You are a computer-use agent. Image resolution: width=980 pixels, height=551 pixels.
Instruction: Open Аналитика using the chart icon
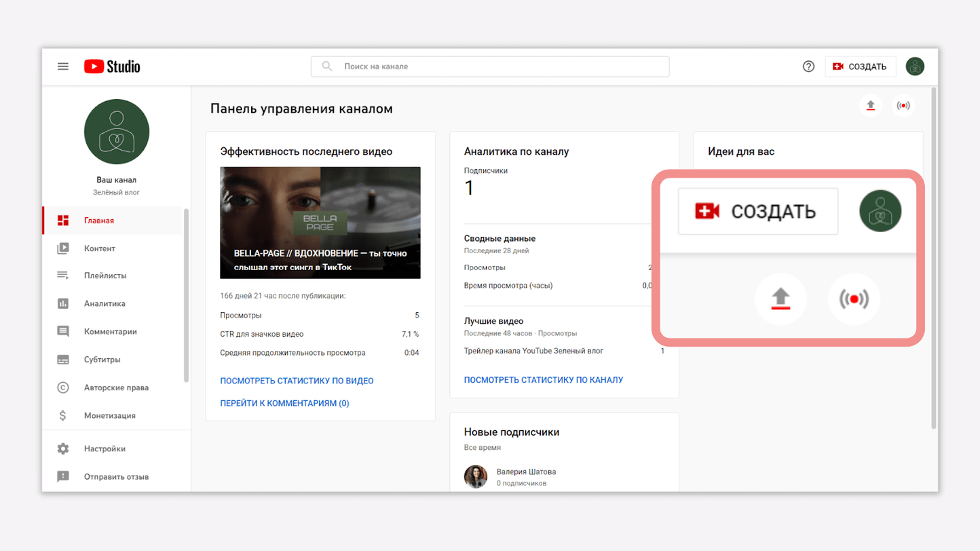pos(62,303)
